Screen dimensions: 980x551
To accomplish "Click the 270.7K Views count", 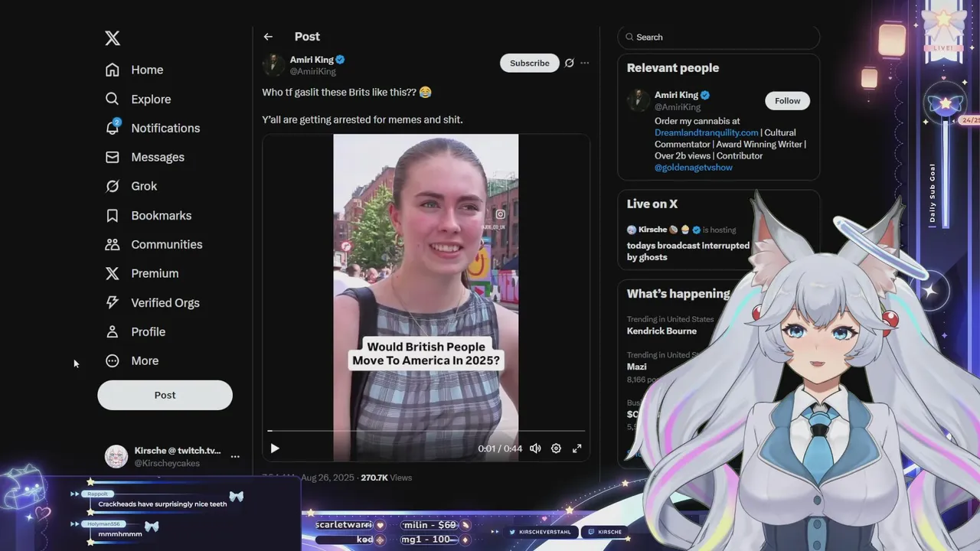I will pyautogui.click(x=387, y=478).
